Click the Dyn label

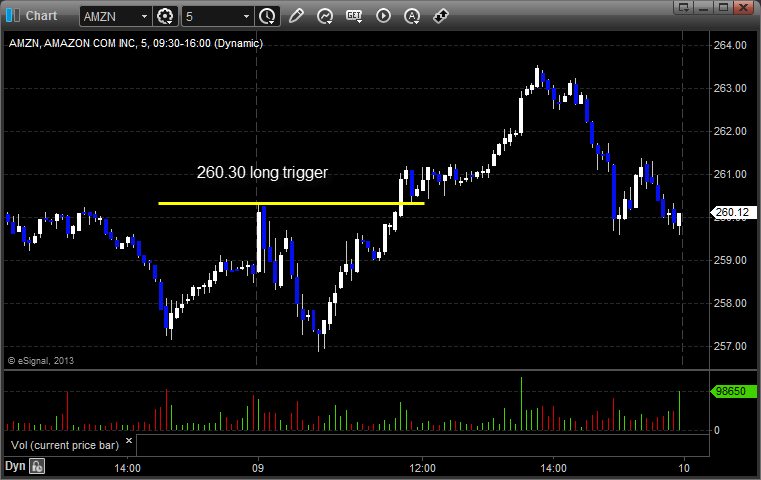[15, 466]
